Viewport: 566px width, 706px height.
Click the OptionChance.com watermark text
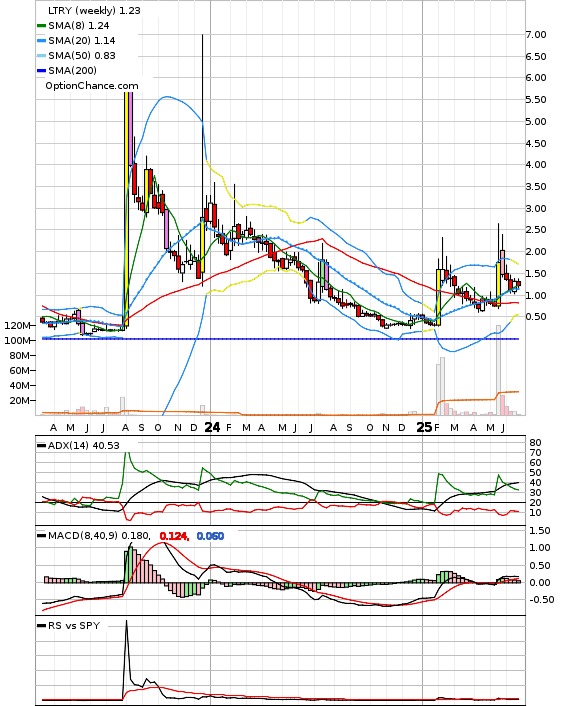coord(92,86)
